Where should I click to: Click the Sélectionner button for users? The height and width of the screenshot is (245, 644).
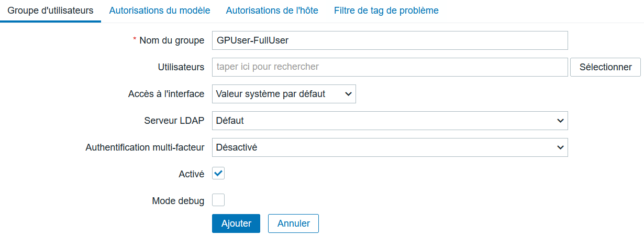click(605, 67)
